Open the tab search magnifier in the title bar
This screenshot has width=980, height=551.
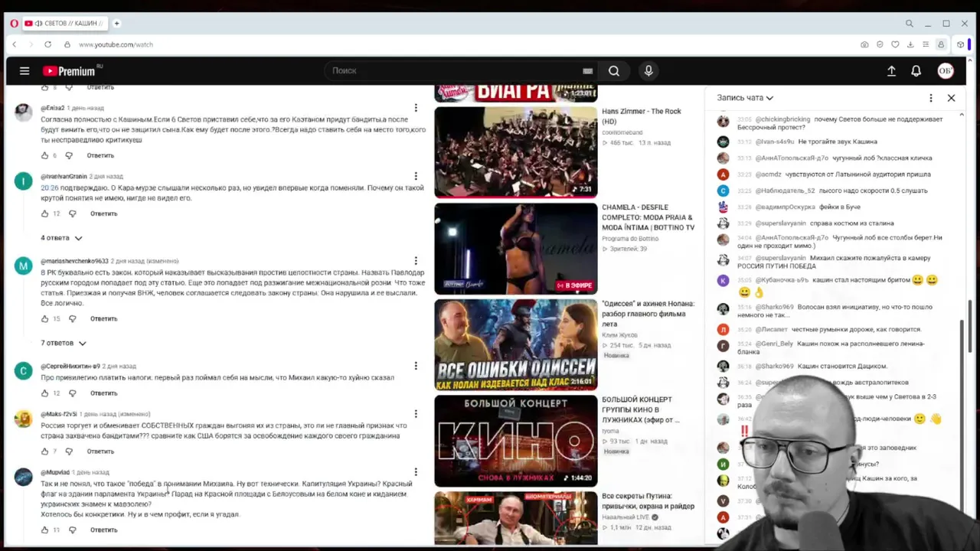(909, 24)
